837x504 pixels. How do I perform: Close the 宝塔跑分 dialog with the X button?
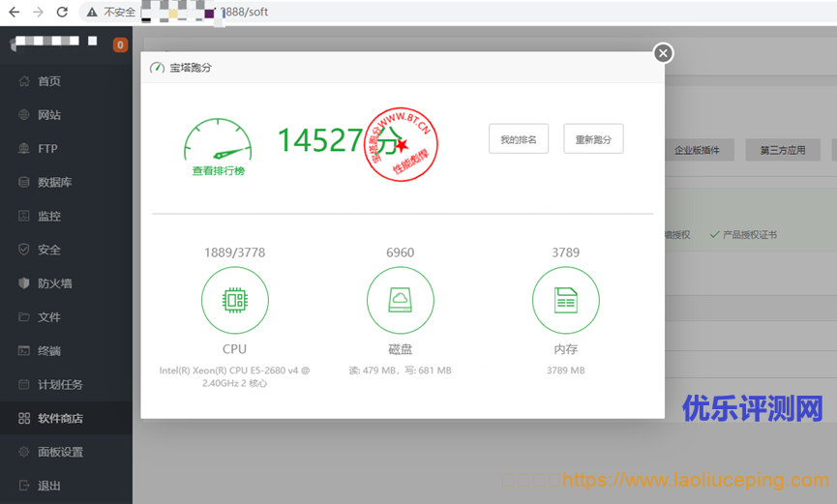tap(663, 53)
